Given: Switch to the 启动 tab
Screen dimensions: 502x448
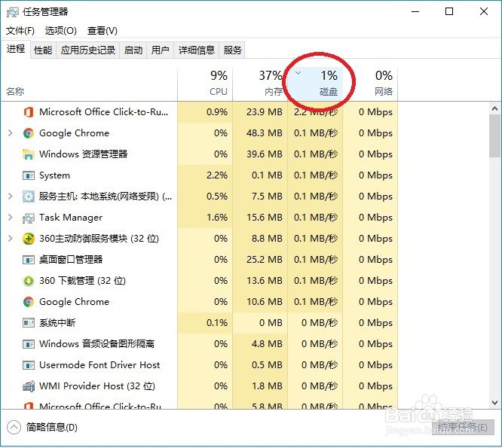Looking at the screenshot, I should 133,50.
